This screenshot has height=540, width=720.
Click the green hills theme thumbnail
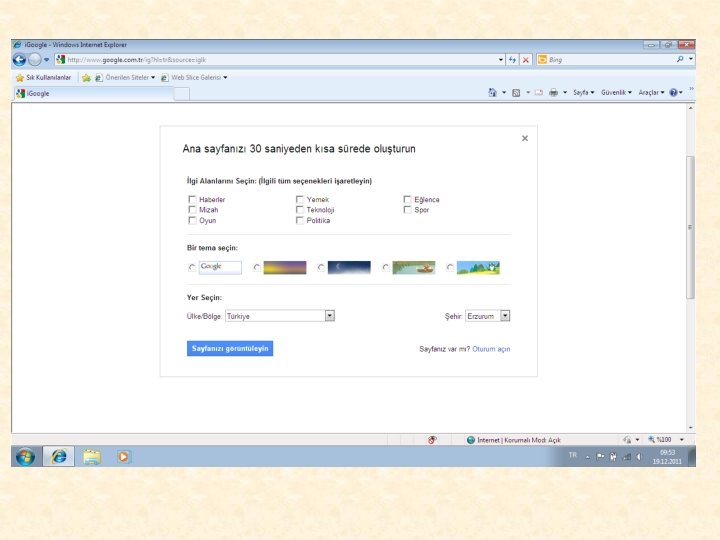point(478,267)
